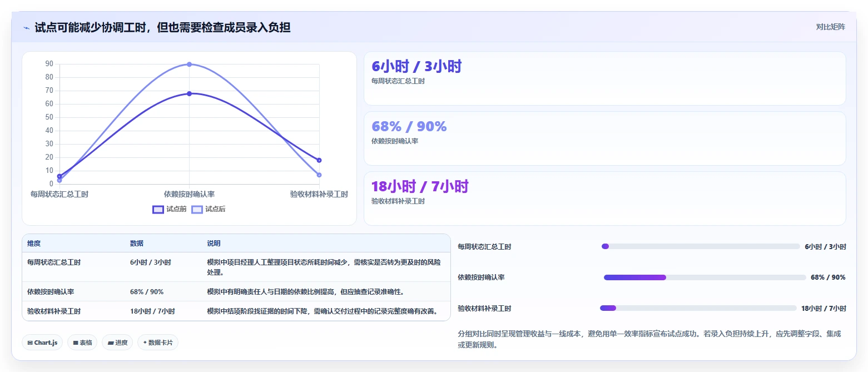Image resolution: width=868 pixels, height=372 pixels.
Task: Click the 验收材料补录工时 progress bar
Action: coord(698,308)
